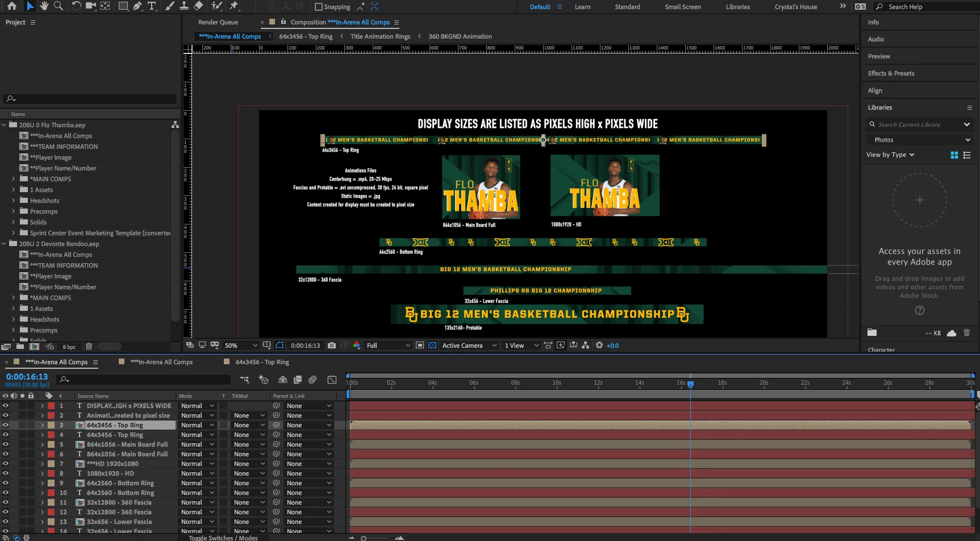
Task: Open the Libraries panel menu
Action: (x=970, y=107)
